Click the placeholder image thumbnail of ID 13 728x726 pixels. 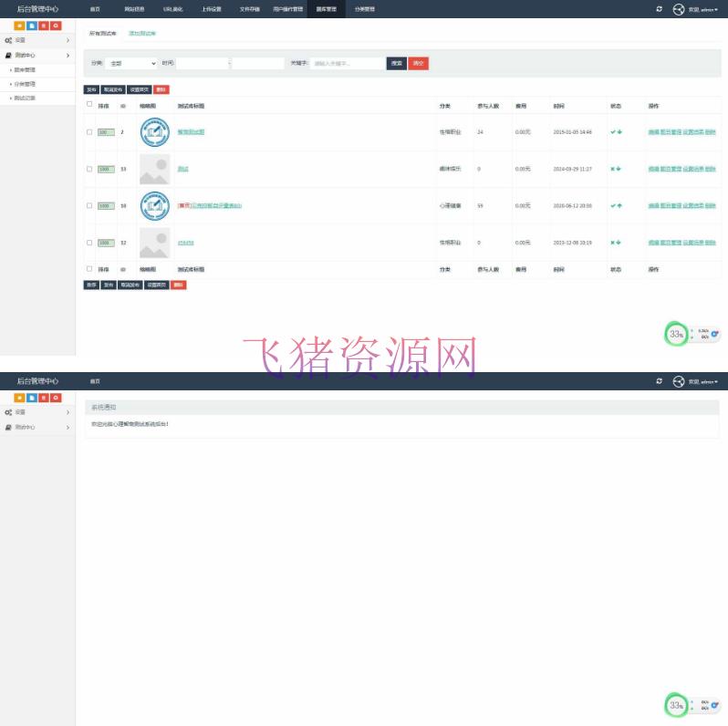[154, 169]
